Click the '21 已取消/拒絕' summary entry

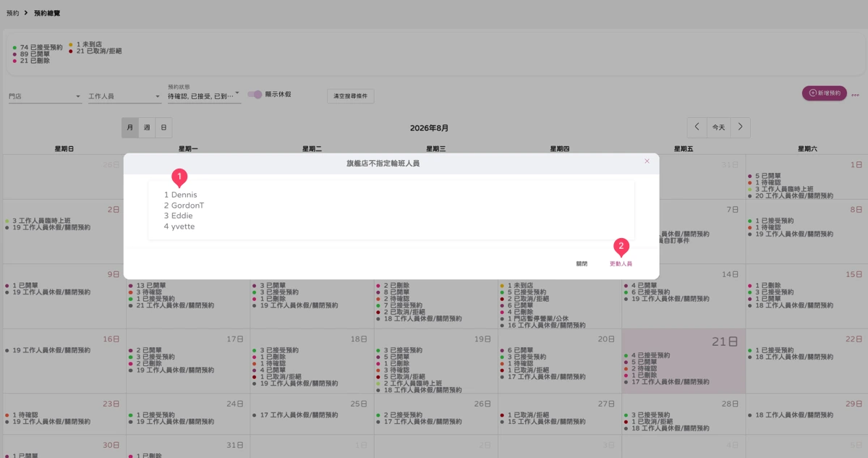98,51
